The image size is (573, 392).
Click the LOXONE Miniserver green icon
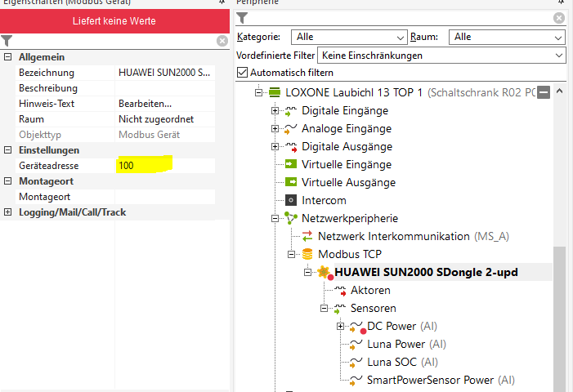[275, 92]
